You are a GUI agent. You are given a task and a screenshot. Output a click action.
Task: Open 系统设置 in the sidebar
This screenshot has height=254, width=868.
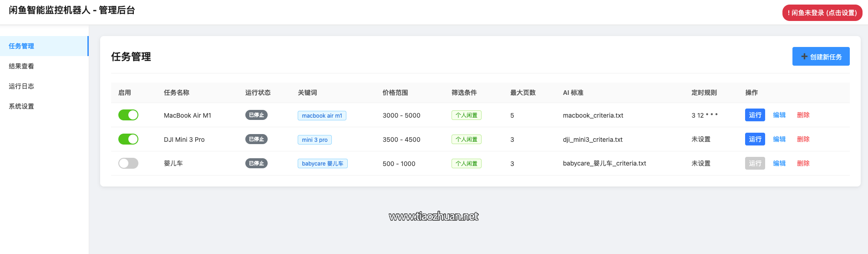pyautogui.click(x=44, y=106)
